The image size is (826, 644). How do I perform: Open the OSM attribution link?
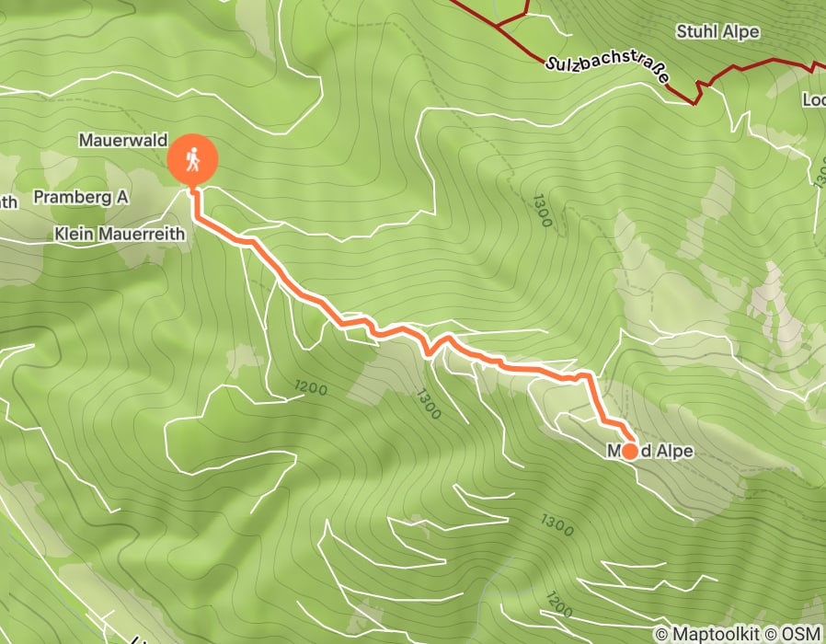pos(794,633)
